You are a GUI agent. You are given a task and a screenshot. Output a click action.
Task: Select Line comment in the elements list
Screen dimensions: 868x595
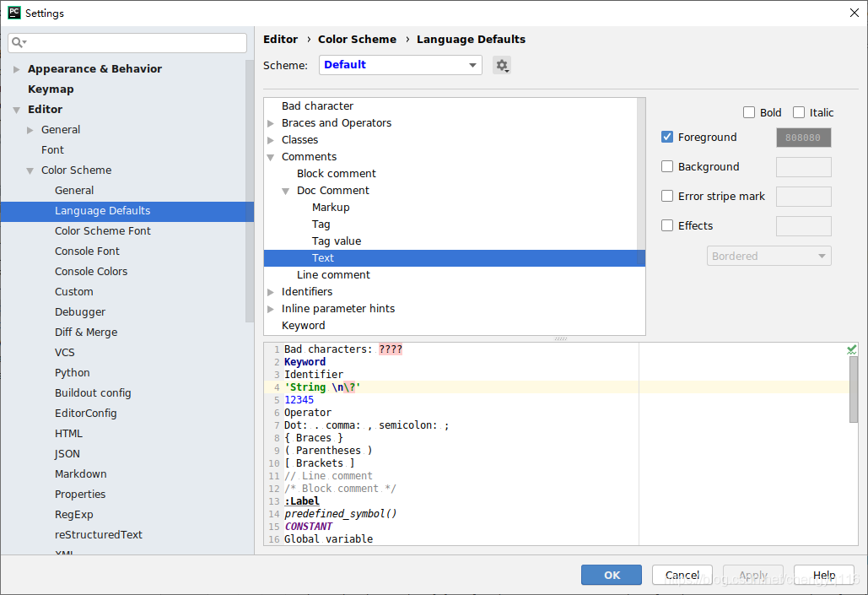coord(333,274)
